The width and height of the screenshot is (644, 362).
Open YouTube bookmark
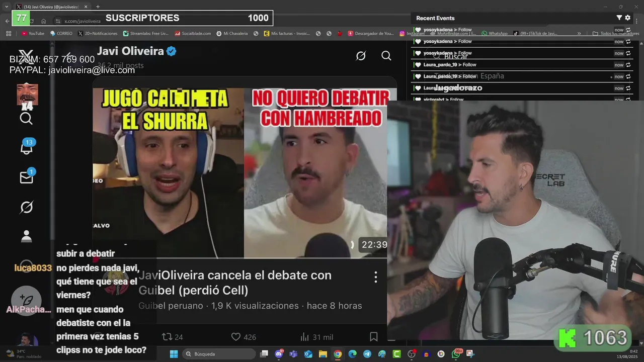(33, 34)
